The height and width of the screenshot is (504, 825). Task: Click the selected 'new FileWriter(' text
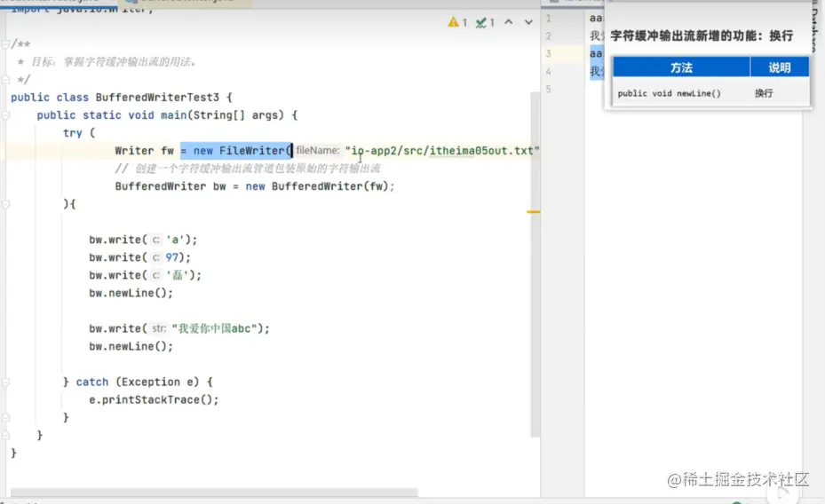tap(235, 151)
